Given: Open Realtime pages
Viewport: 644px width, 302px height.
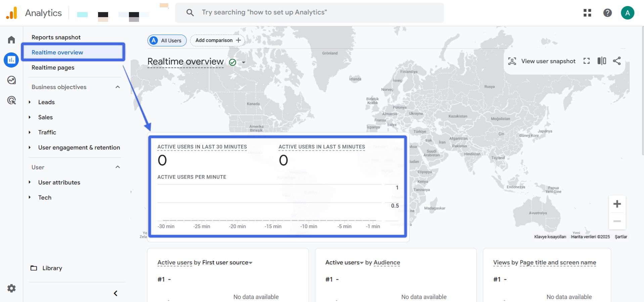Looking at the screenshot, I should tap(53, 68).
